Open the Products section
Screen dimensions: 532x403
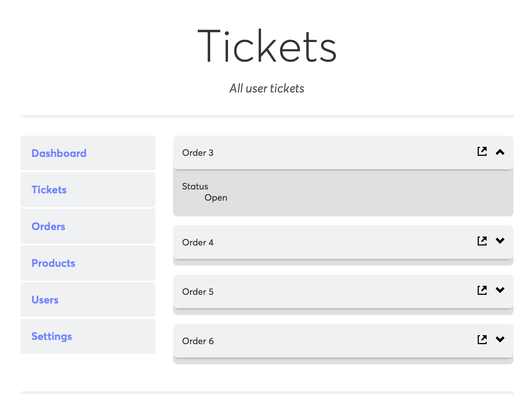click(x=53, y=263)
